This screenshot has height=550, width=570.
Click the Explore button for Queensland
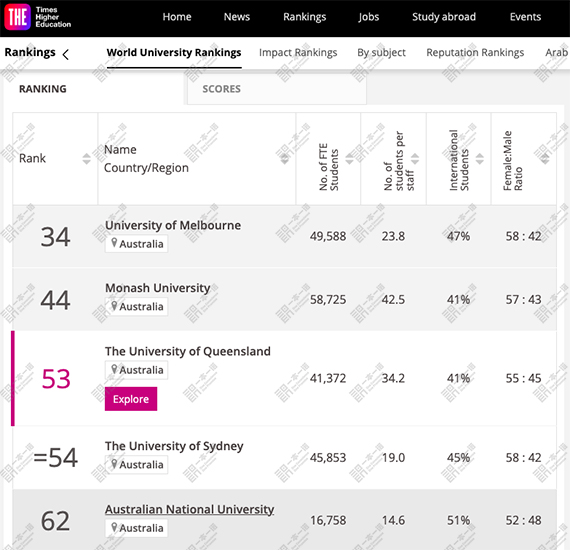(131, 399)
